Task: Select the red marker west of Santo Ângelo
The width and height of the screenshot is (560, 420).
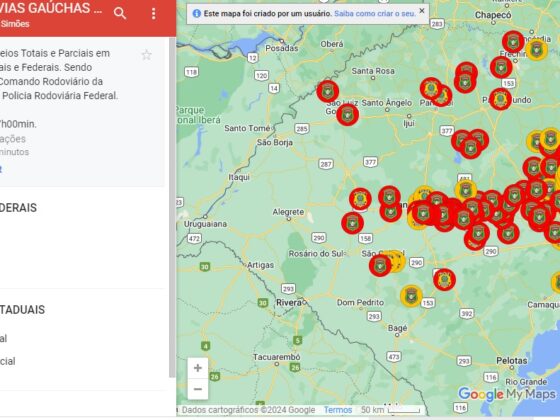Action: tap(328, 91)
